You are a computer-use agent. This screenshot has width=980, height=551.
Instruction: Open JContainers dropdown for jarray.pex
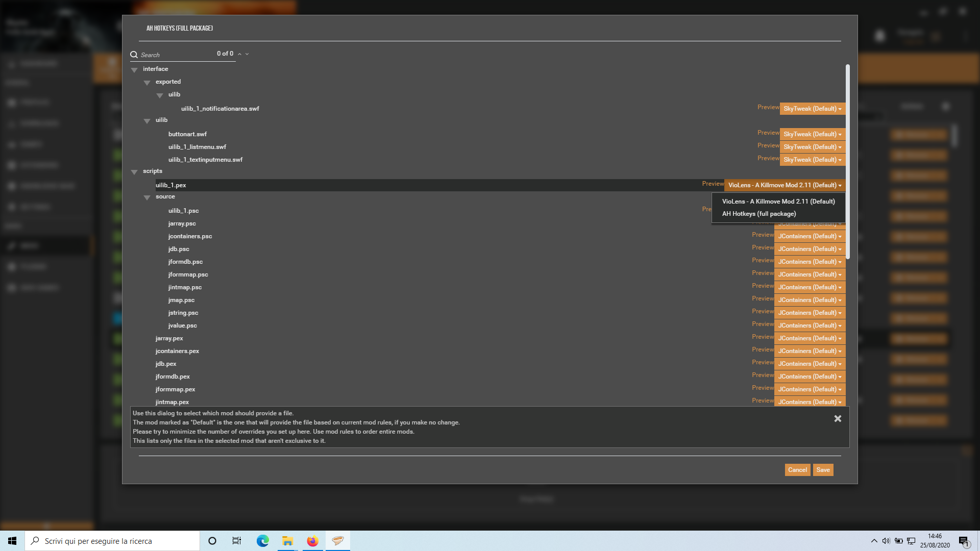[810, 338]
